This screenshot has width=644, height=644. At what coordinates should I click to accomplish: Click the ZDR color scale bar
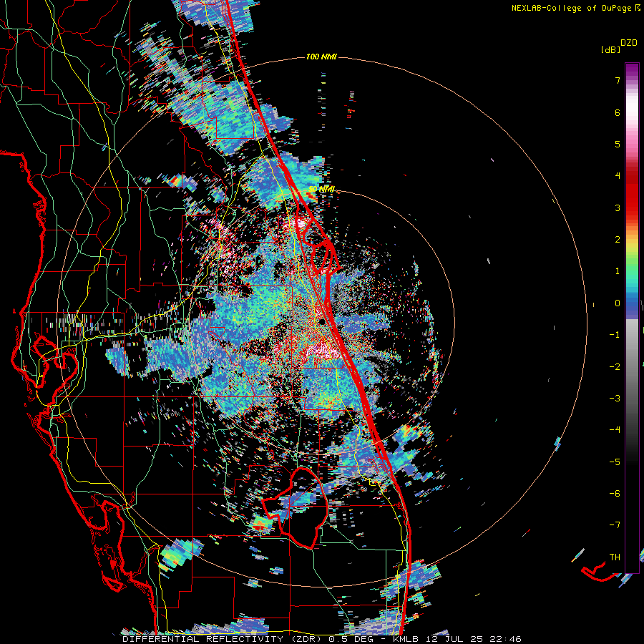point(632,318)
